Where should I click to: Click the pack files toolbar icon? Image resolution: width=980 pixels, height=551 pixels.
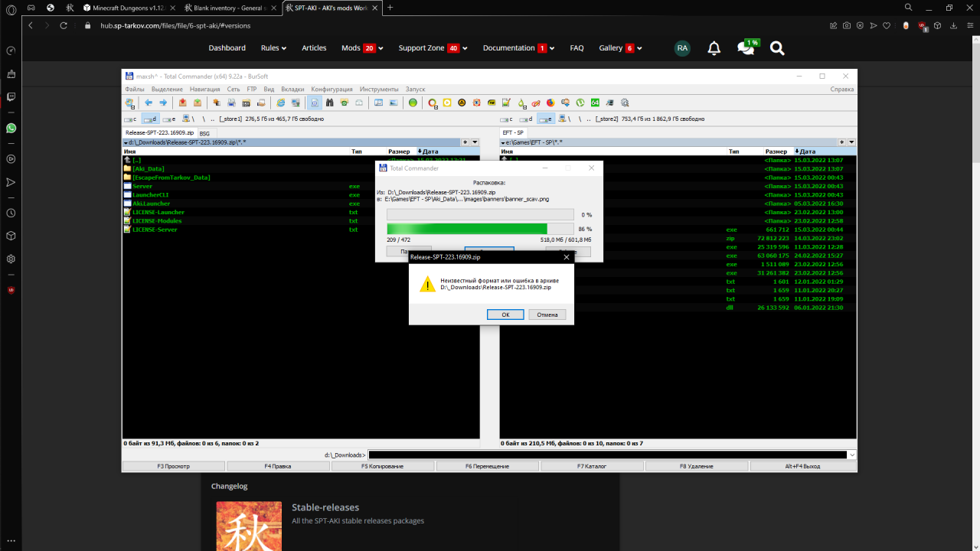(x=183, y=103)
